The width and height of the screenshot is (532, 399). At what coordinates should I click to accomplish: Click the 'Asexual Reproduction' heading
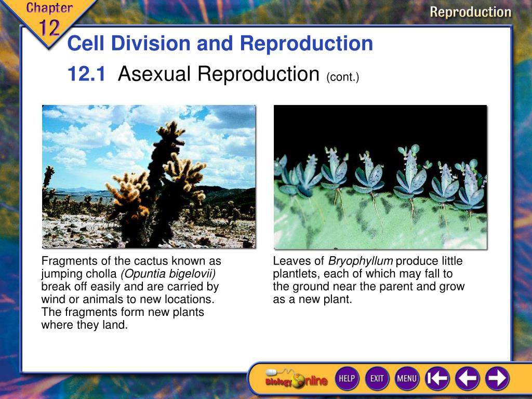coord(219,74)
